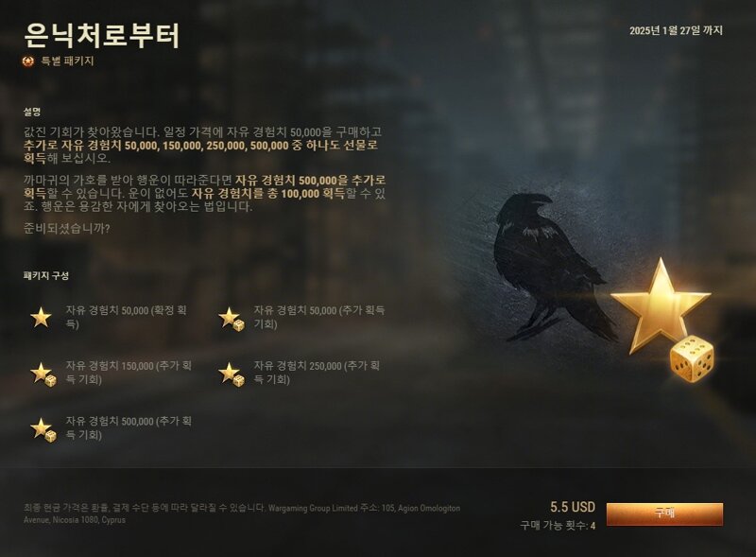Click the 패키지 구성 section heading
The height and width of the screenshot is (557, 756).
[46, 275]
